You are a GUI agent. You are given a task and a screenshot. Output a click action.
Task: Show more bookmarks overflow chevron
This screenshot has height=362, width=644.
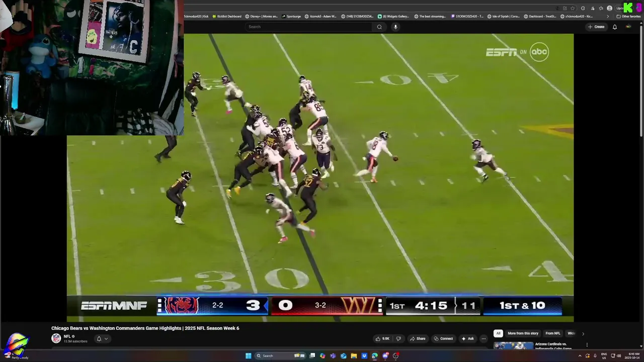(x=608, y=16)
